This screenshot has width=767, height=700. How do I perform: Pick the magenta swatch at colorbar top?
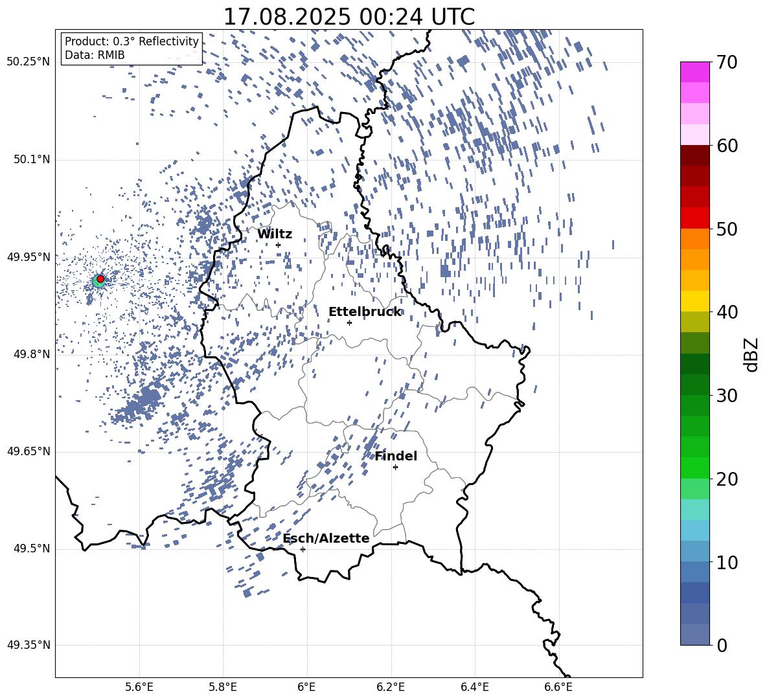point(695,72)
